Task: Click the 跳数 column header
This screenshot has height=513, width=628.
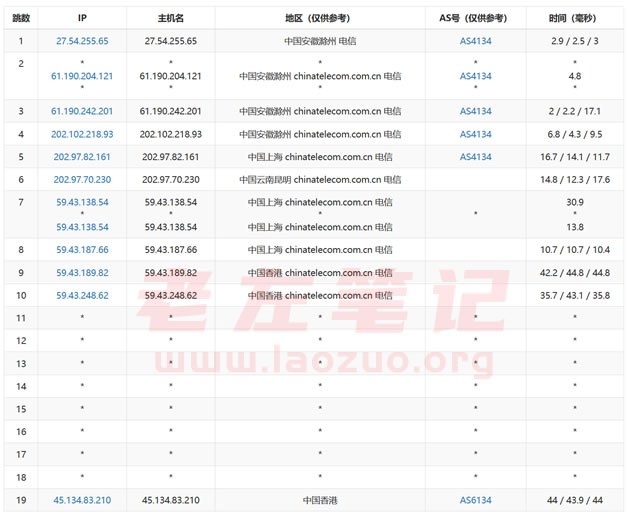Action: click(x=21, y=18)
